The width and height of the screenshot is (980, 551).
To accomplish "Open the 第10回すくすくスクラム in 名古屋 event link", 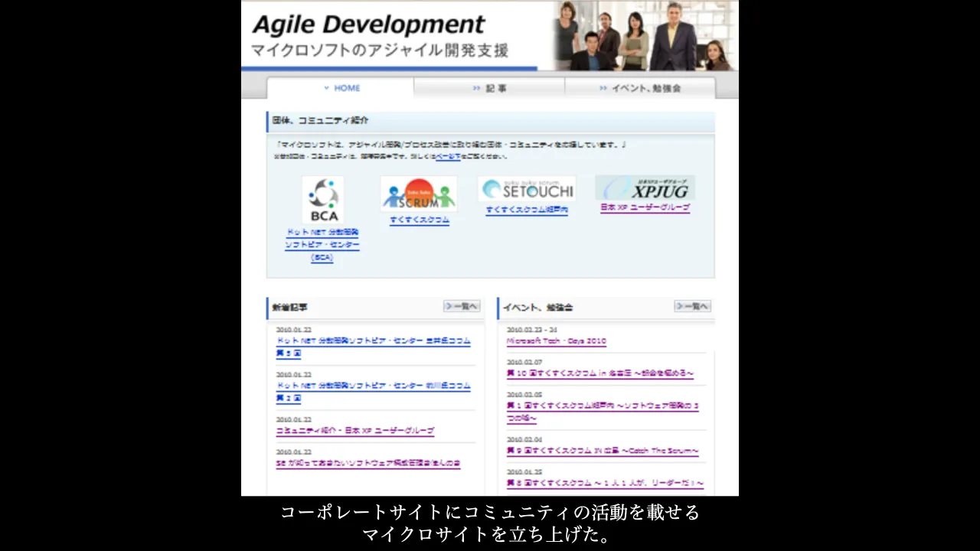I will pyautogui.click(x=600, y=373).
